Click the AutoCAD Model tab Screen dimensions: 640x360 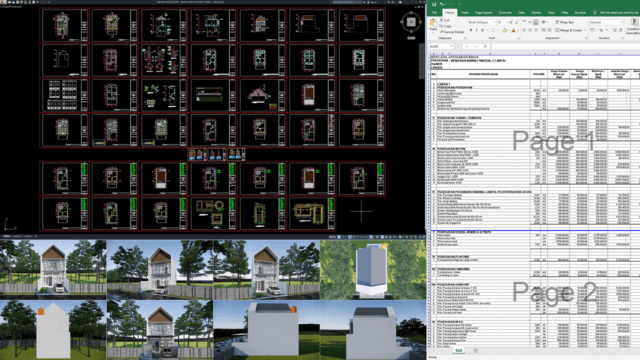tap(7, 236)
